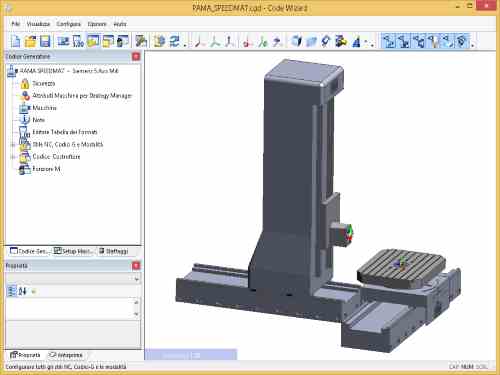Switch to the Anteprima bottom tab

66,355
